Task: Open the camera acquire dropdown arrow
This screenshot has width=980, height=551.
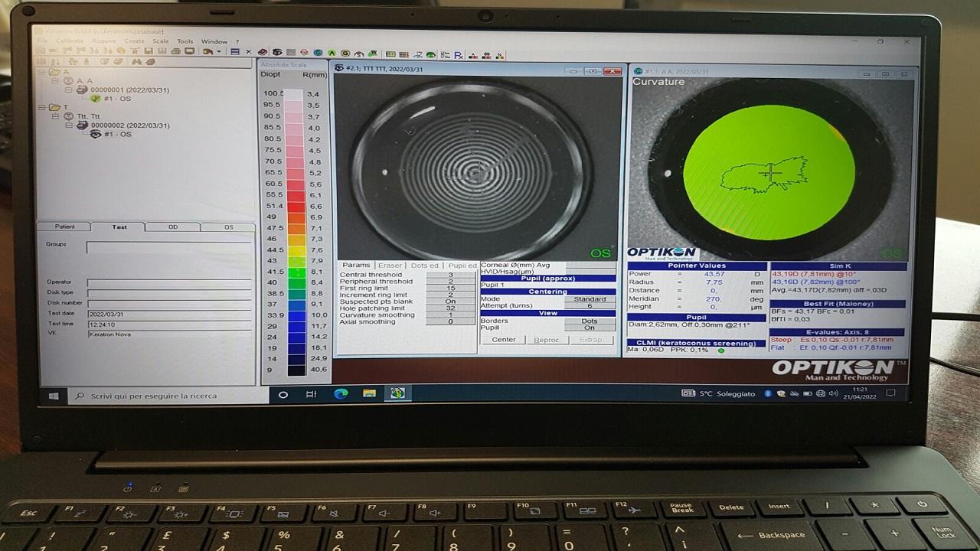Action: click(x=219, y=52)
